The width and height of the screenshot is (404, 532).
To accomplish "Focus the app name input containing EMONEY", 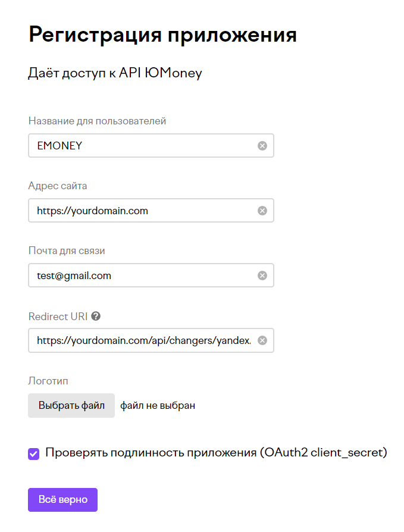I will pos(143,146).
